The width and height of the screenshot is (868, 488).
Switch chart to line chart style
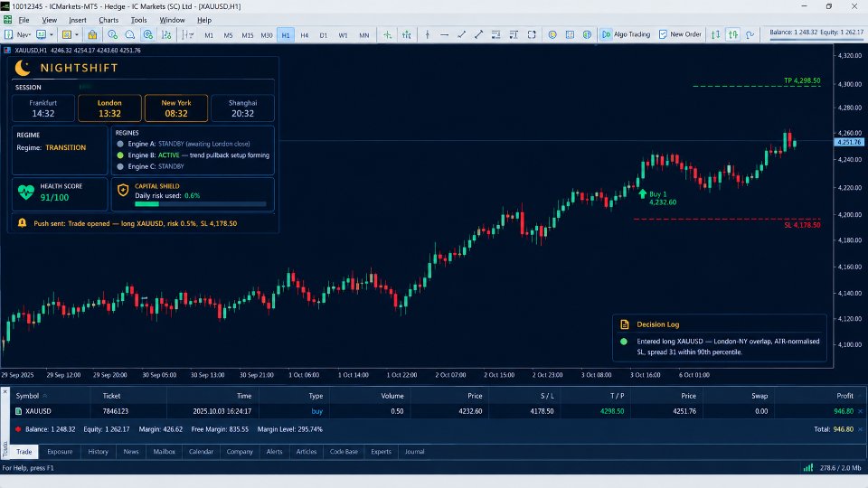point(750,34)
